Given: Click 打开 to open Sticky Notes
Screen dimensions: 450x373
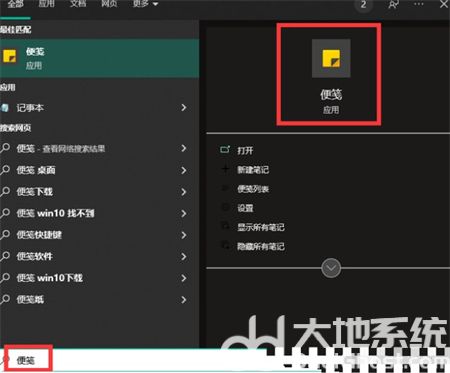Looking at the screenshot, I should click(245, 150).
